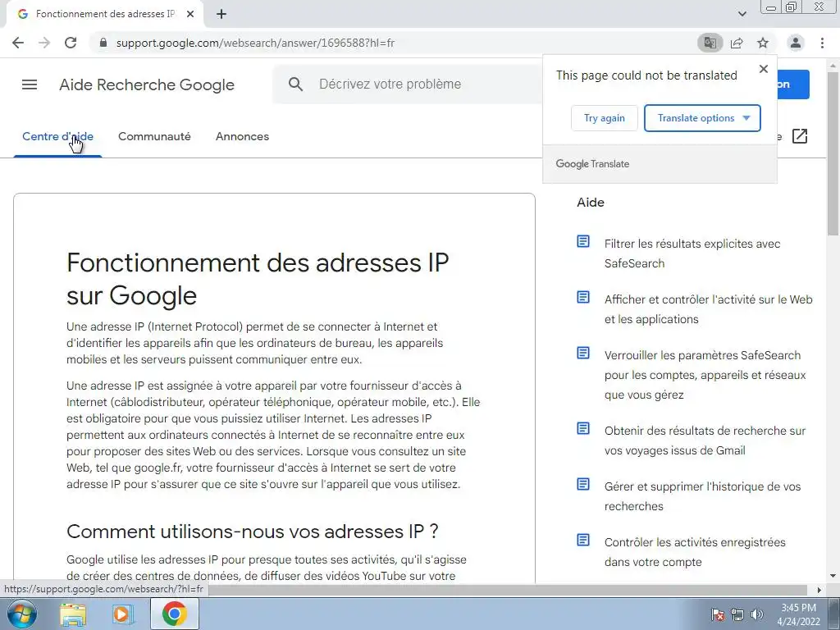Open the hamburger main menu
This screenshot has height=630, width=840.
pos(30,84)
